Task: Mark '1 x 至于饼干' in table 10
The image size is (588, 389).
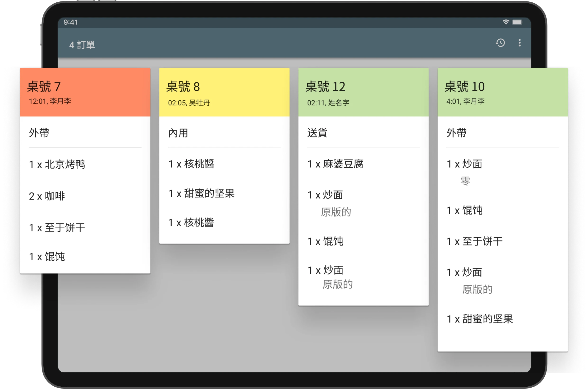Action: [x=474, y=241]
